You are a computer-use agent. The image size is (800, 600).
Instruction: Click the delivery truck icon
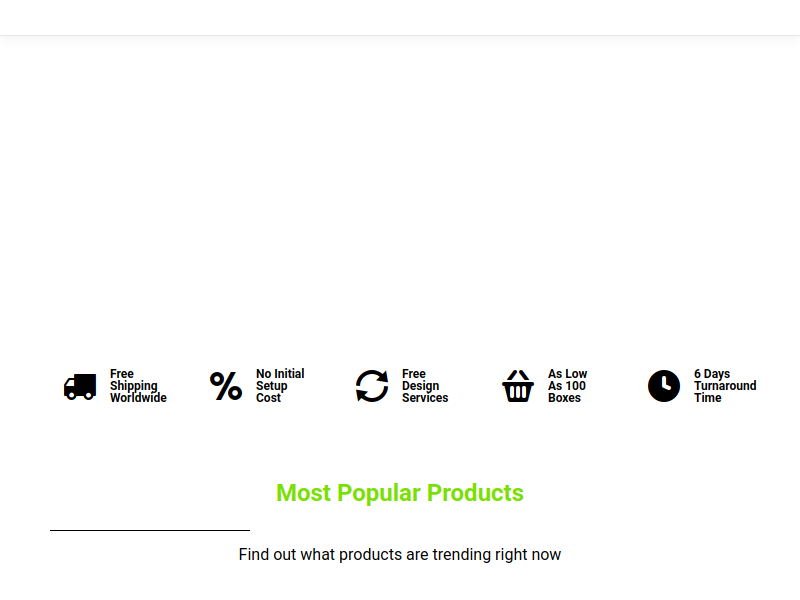[80, 387]
